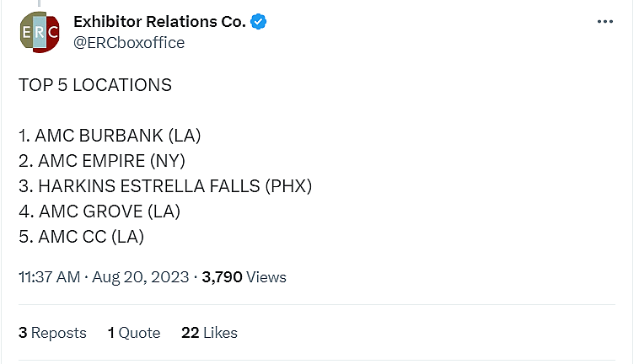This screenshot has height=364, width=639.
Task: Show the 3 Reposts list
Action: coord(52,333)
